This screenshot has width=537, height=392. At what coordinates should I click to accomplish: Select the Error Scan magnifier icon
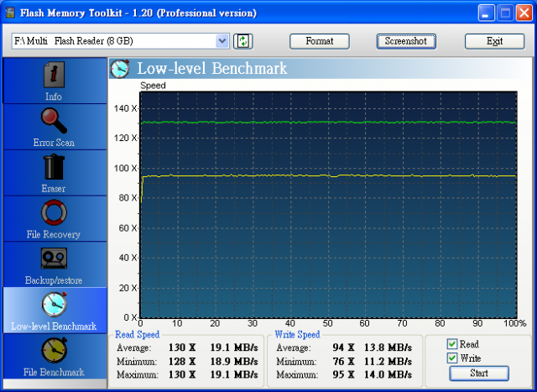click(x=54, y=121)
